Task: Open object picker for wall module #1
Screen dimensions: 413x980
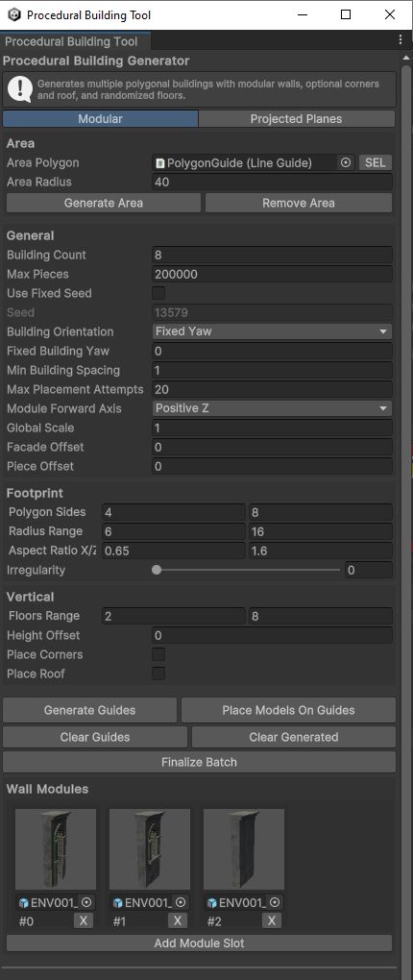Action: click(181, 902)
